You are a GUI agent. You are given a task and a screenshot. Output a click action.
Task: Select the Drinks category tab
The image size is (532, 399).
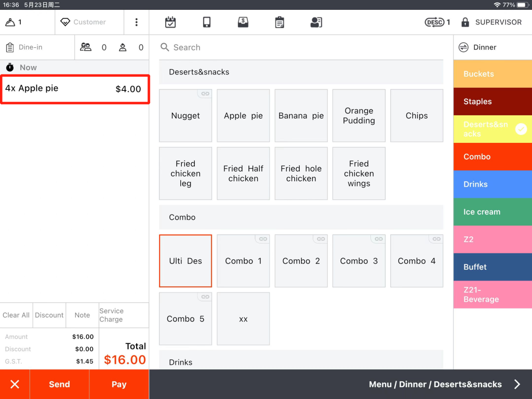coord(492,184)
